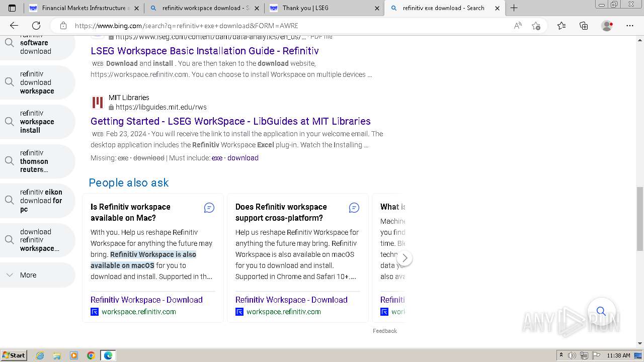Close the 'refinitiv exe download' tab
The image size is (644, 362).
497,8
